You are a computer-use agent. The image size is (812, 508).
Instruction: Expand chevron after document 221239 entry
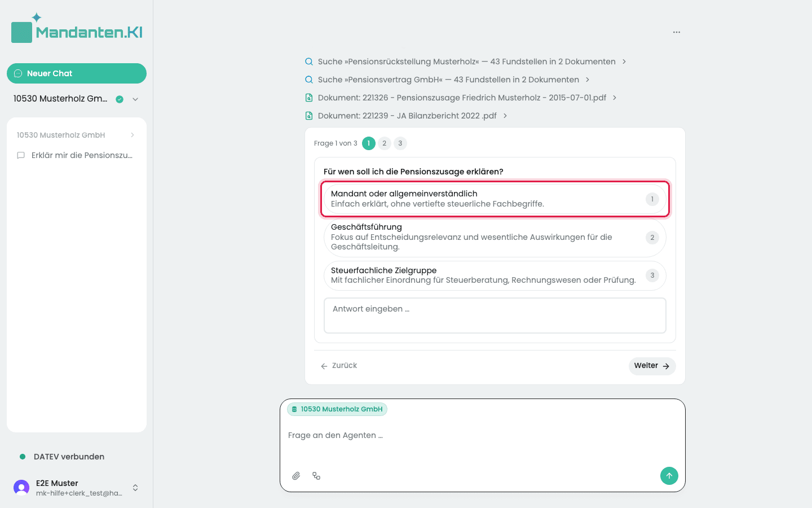click(505, 116)
